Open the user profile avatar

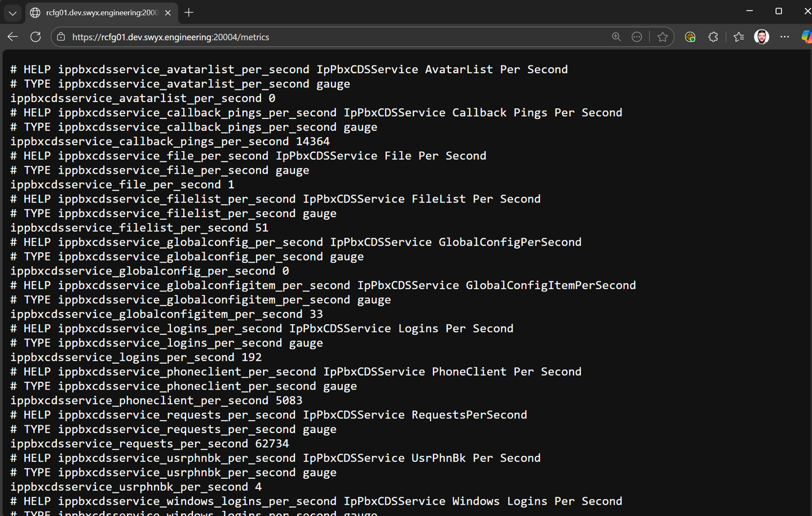(x=761, y=37)
